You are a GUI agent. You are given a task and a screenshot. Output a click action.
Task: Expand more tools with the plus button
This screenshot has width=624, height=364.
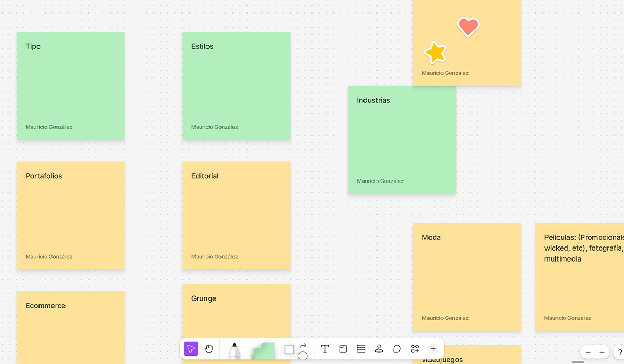(x=433, y=349)
